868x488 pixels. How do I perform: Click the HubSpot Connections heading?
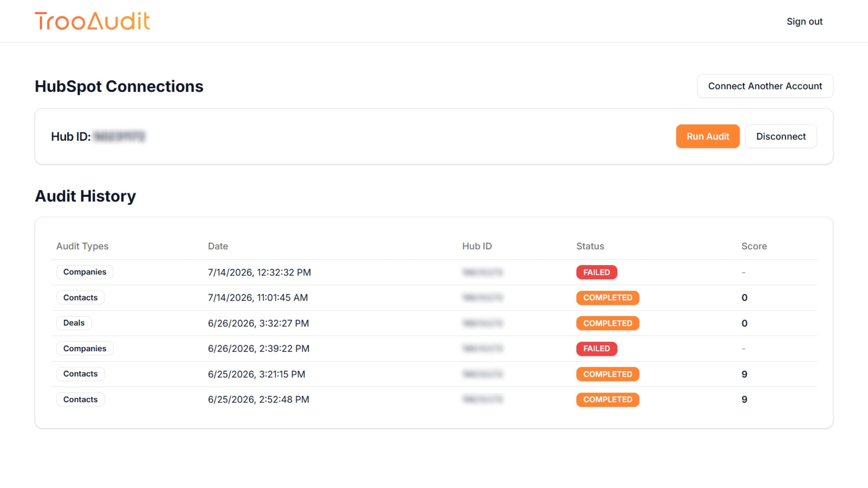[119, 86]
